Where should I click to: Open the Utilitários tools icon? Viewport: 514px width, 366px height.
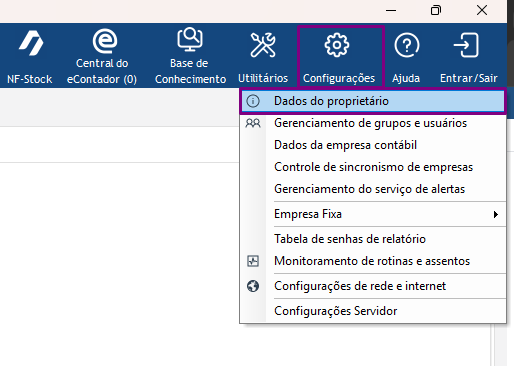click(x=263, y=45)
